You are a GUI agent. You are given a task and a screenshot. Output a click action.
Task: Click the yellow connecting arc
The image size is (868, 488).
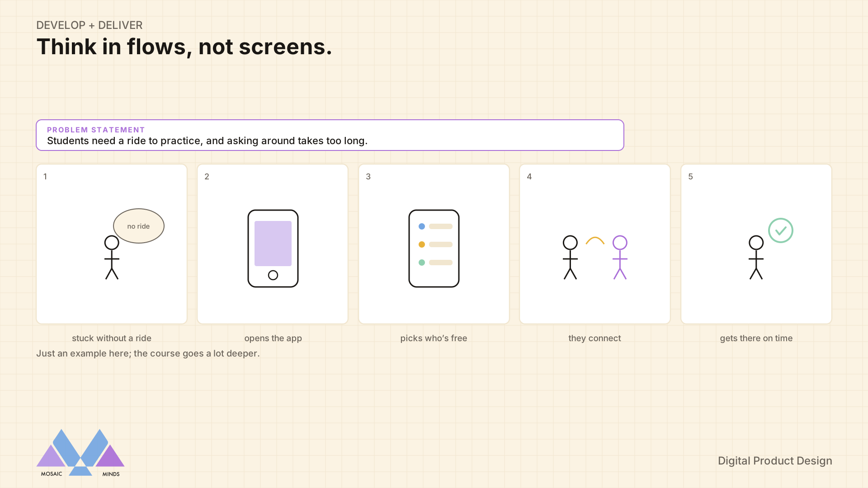coord(595,241)
